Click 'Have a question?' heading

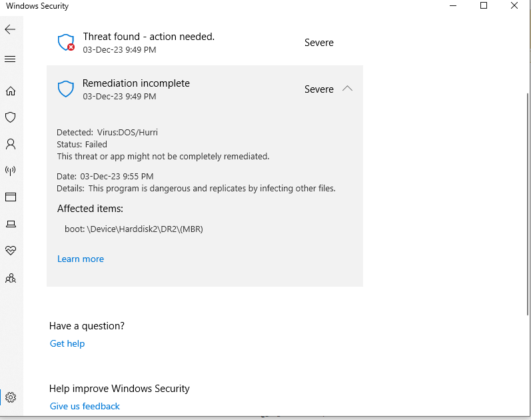pos(87,326)
